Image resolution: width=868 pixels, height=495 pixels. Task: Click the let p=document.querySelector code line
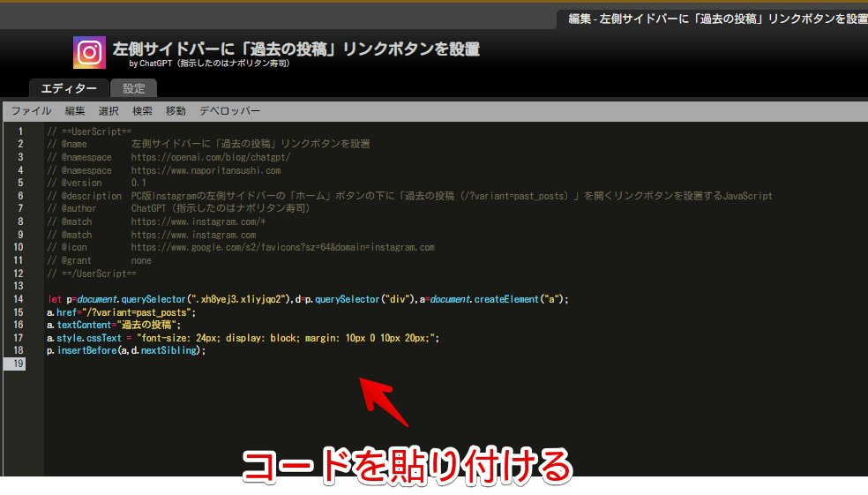[x=308, y=299]
